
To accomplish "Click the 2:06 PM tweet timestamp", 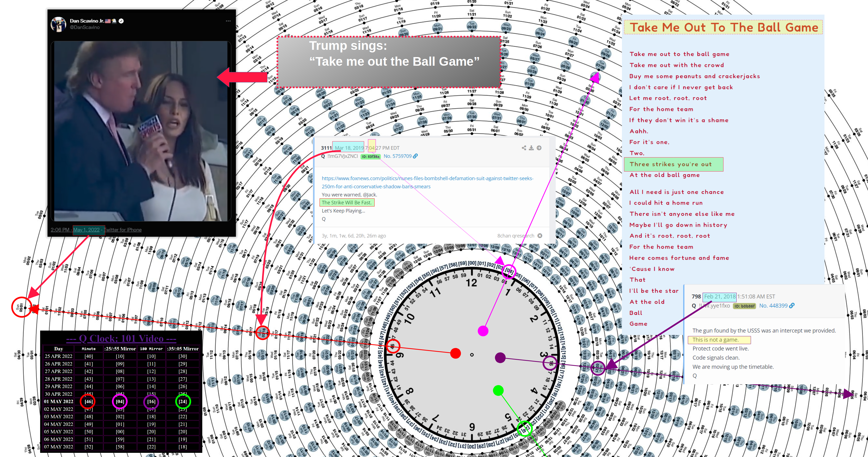I will point(60,230).
